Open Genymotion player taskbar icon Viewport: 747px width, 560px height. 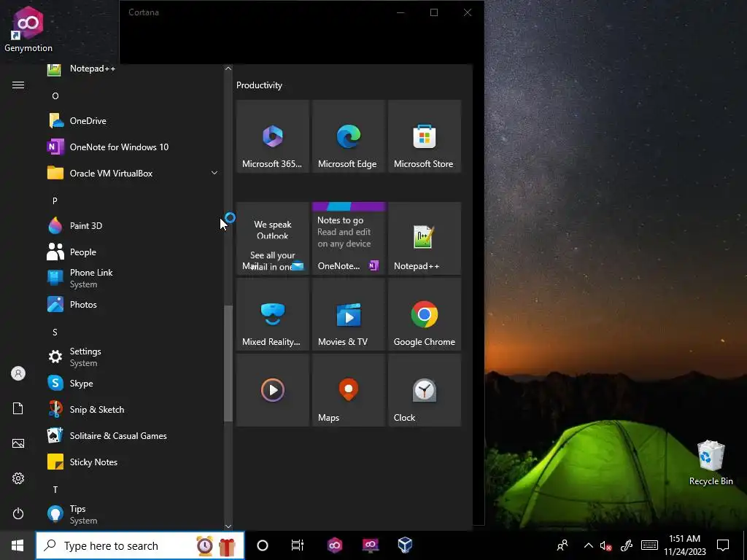click(x=370, y=545)
